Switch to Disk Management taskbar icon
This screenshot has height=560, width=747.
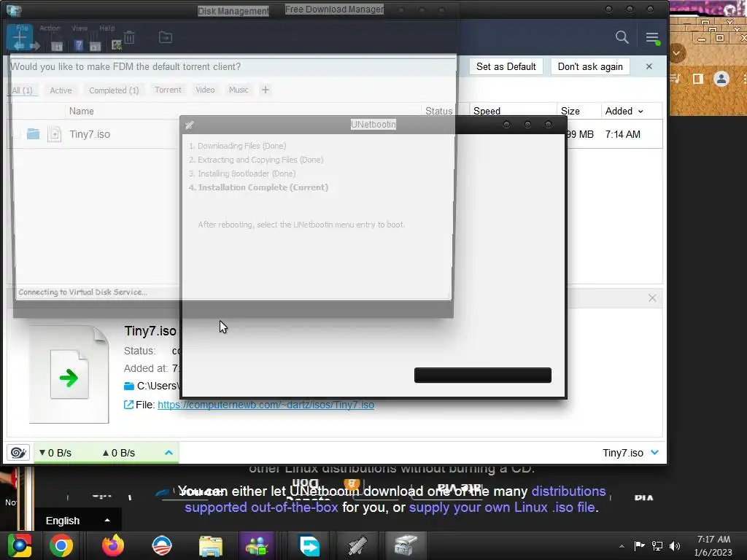[x=405, y=545]
